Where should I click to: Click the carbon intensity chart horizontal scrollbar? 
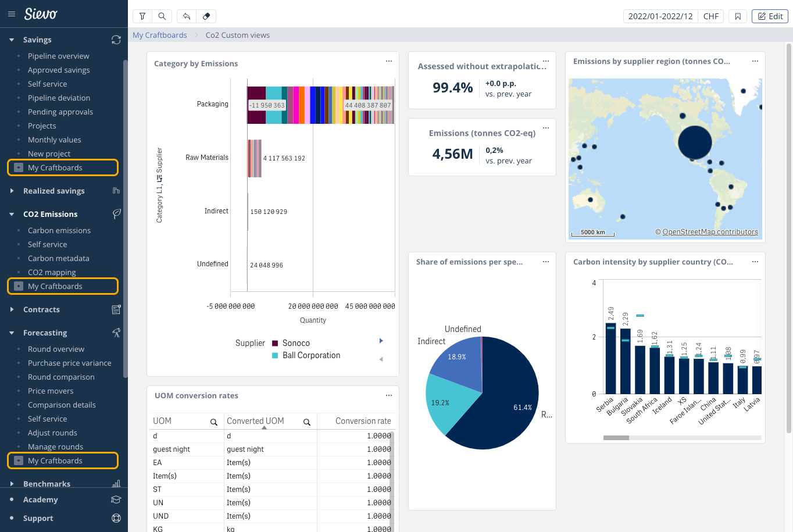616,437
